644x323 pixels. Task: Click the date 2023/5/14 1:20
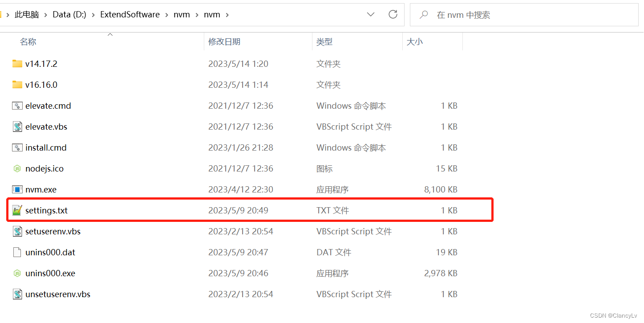click(238, 64)
